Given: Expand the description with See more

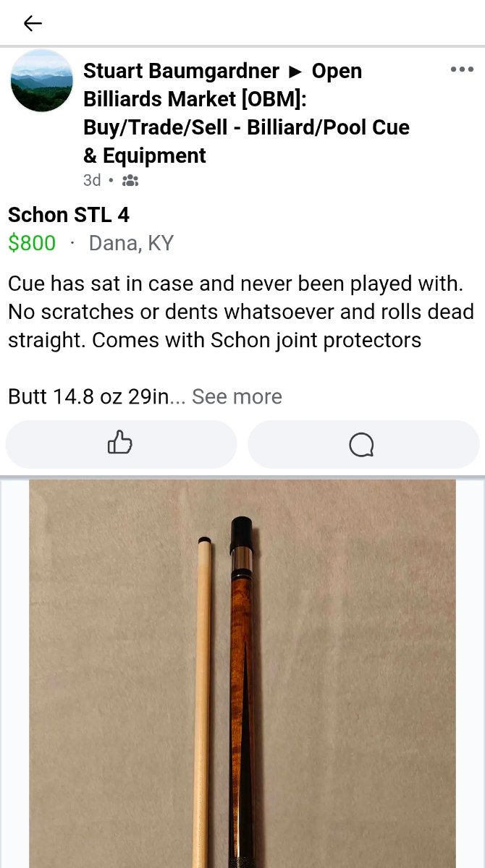Looking at the screenshot, I should point(237,396).
